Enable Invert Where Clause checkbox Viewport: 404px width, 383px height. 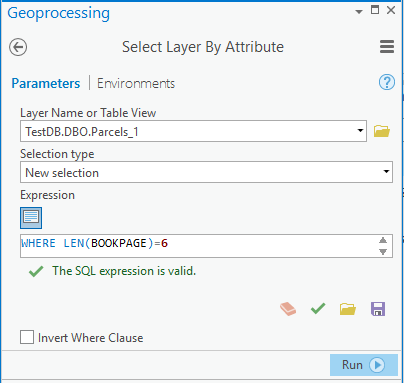[x=27, y=337]
